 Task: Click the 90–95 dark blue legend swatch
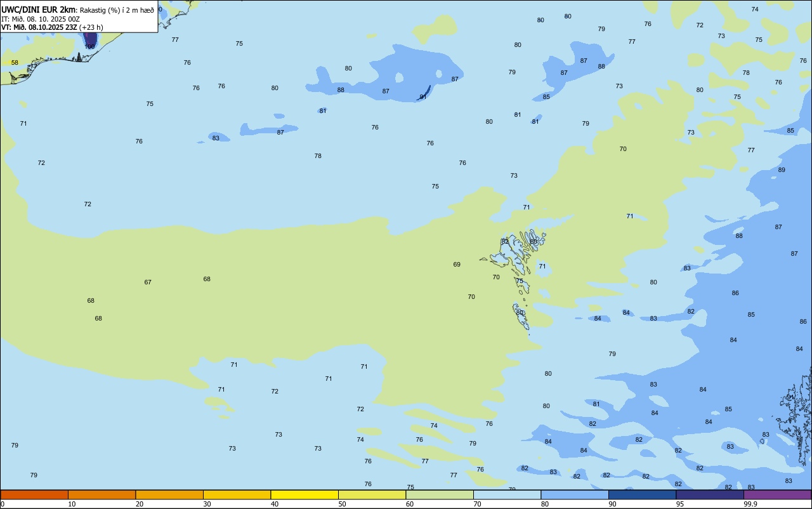pos(642,494)
